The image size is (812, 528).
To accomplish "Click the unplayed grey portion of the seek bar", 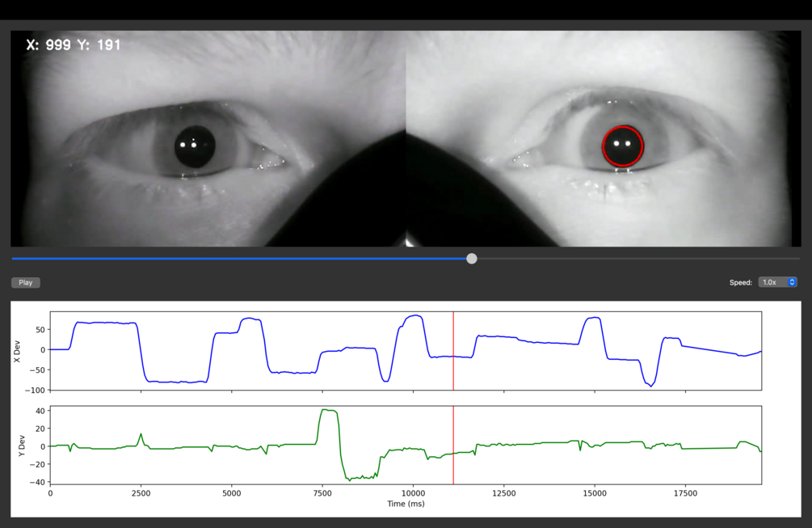I will pos(638,259).
